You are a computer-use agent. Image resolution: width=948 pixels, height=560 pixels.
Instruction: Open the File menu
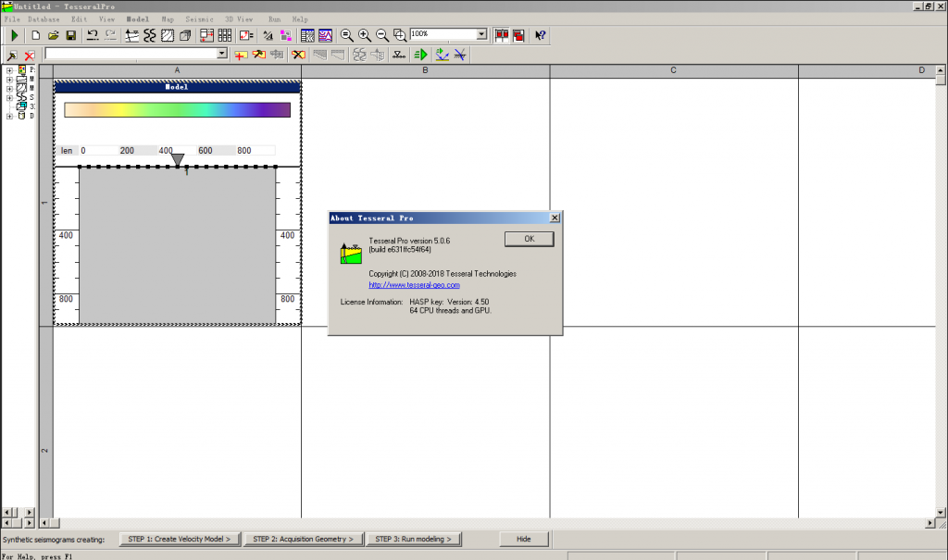12,19
